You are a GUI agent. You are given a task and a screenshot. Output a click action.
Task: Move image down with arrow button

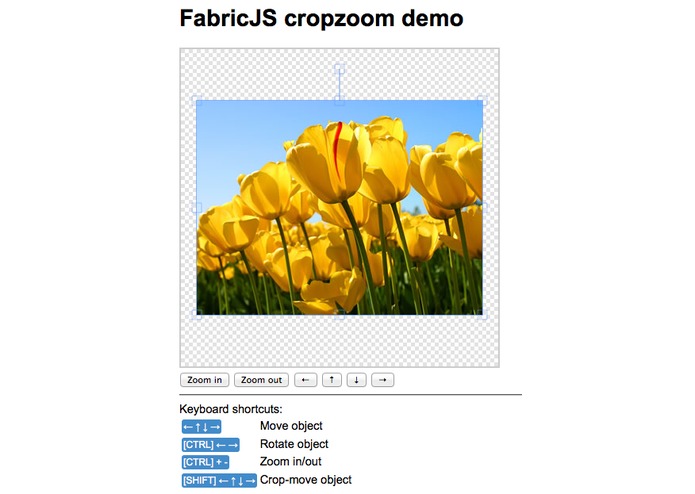356,380
